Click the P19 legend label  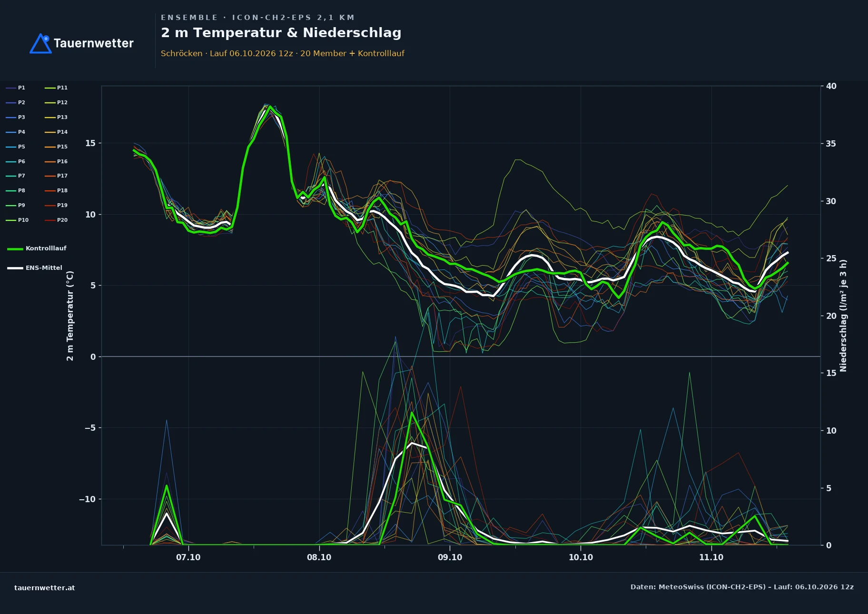click(56, 205)
